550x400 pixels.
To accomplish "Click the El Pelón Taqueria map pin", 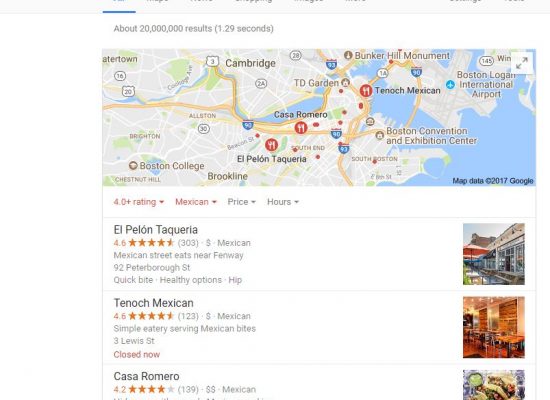I will [271, 145].
